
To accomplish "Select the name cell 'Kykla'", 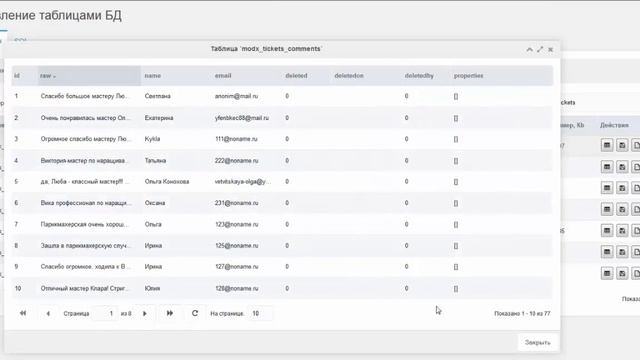I will (152, 139).
